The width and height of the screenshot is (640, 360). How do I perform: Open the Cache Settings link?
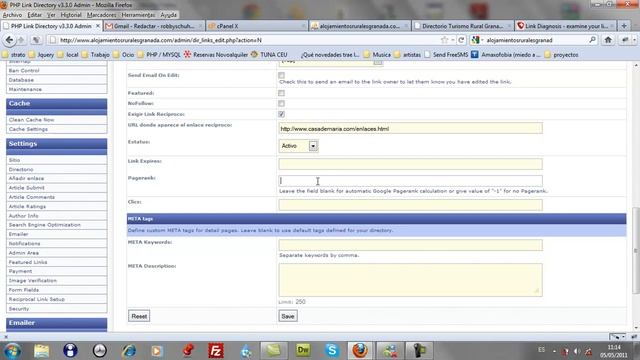tap(28, 129)
